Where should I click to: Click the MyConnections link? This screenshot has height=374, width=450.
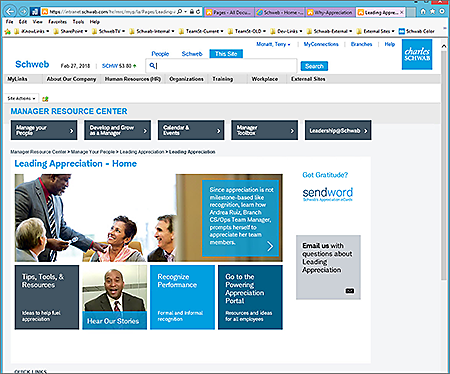tap(321, 44)
